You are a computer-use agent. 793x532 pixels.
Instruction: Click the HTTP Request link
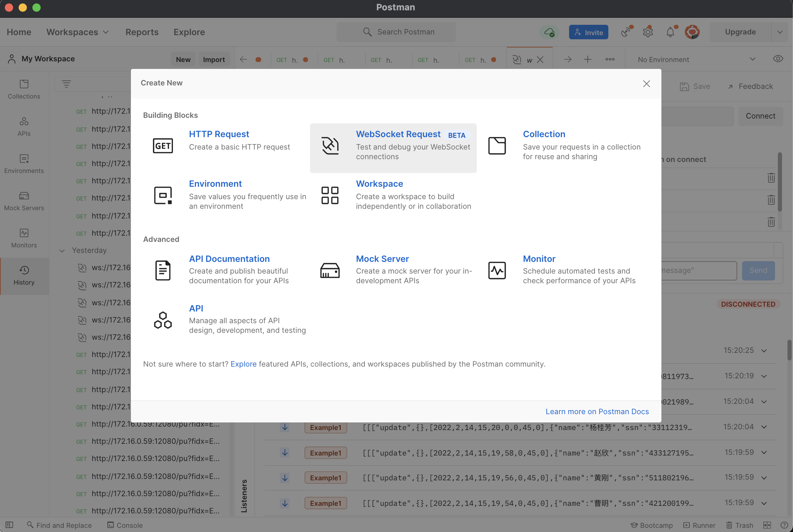pos(219,134)
